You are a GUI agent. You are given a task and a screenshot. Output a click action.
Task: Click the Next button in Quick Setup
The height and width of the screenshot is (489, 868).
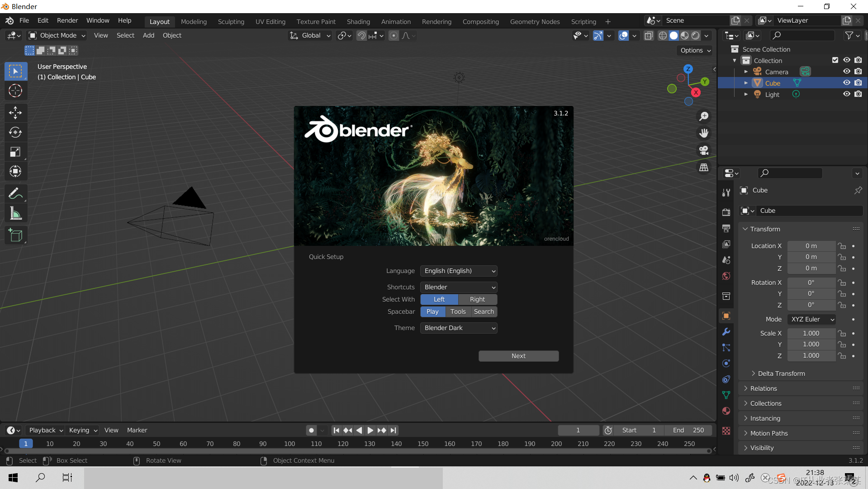pos(518,356)
